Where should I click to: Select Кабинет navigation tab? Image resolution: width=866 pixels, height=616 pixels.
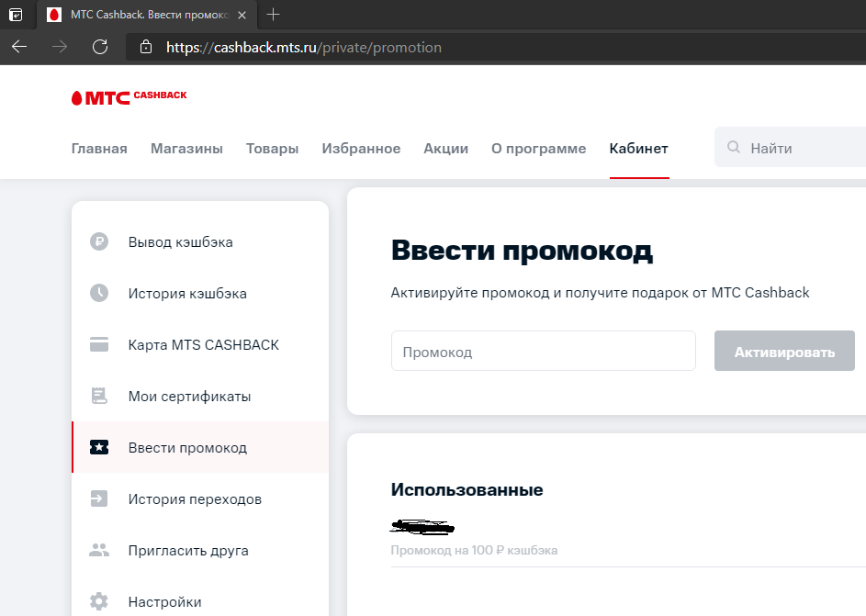click(639, 149)
